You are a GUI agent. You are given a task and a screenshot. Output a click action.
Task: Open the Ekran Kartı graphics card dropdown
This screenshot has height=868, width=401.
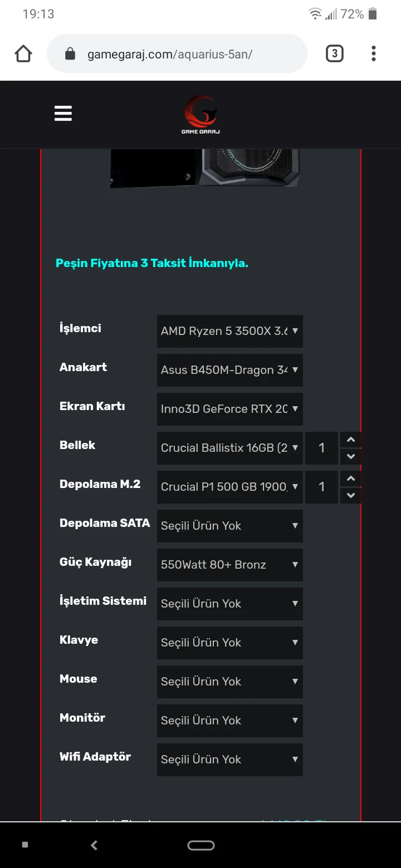pyautogui.click(x=229, y=409)
